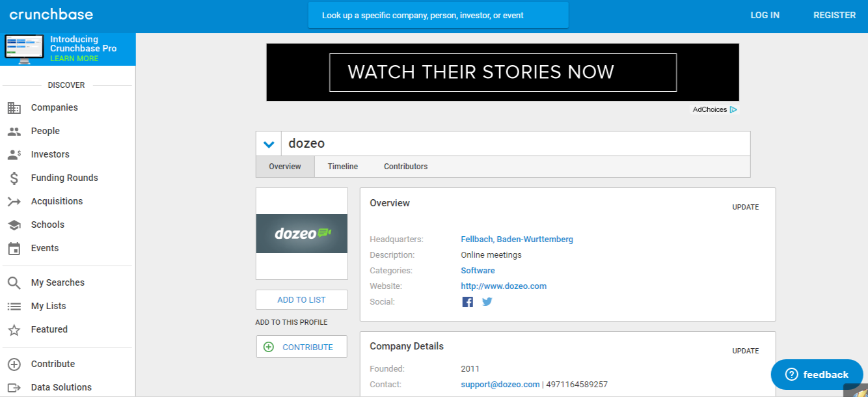The width and height of the screenshot is (868, 397).
Task: Open dozeo's Twitter social icon
Action: (x=487, y=302)
